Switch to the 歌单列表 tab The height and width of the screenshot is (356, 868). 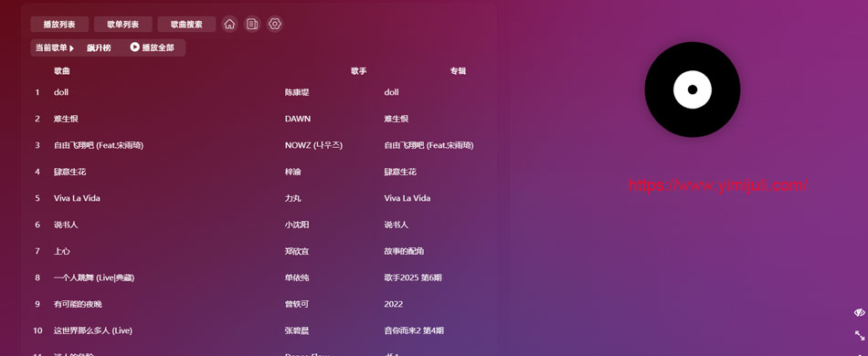tap(123, 25)
